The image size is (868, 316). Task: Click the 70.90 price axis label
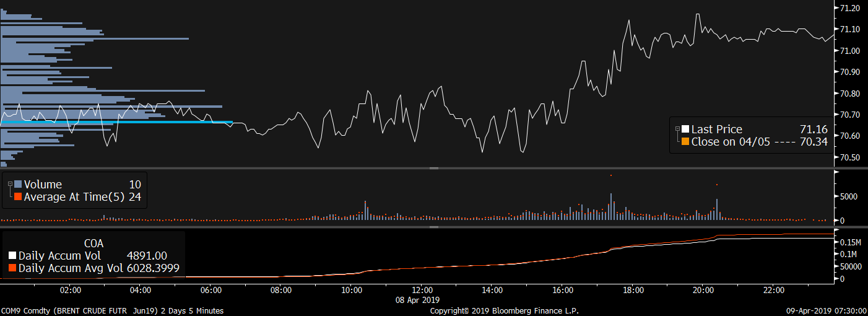pos(850,72)
